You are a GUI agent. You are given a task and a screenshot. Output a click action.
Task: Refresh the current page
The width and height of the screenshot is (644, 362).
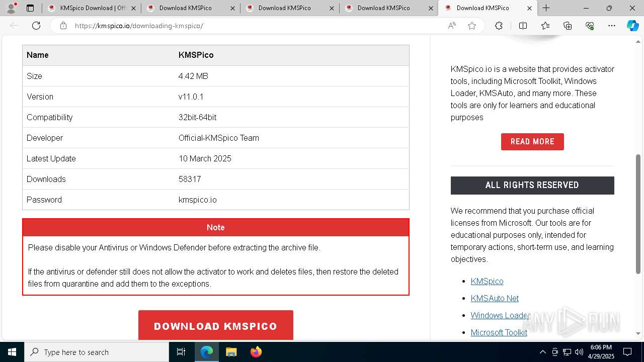[36, 26]
